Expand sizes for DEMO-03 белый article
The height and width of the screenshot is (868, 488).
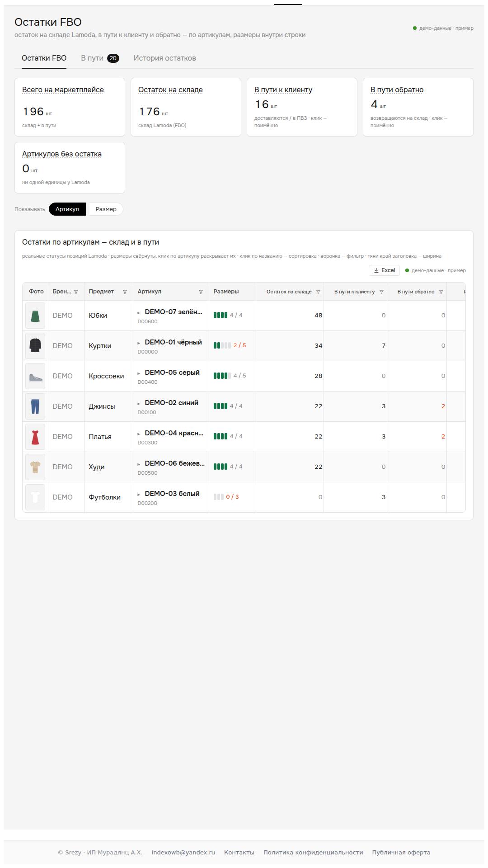139,495
